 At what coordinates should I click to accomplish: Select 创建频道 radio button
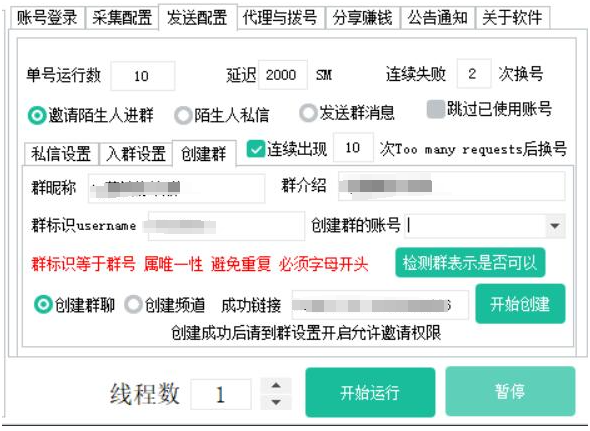(x=133, y=304)
